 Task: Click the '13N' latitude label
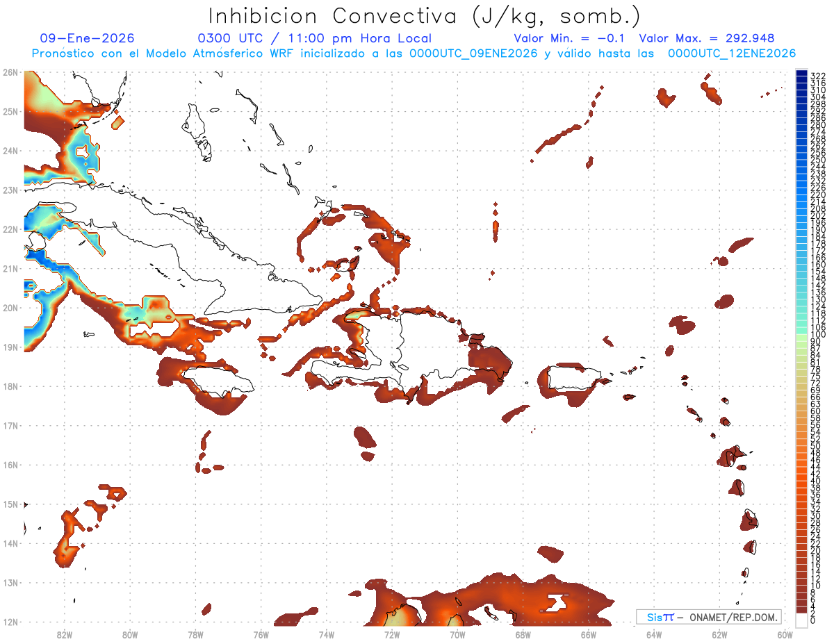coord(10,583)
